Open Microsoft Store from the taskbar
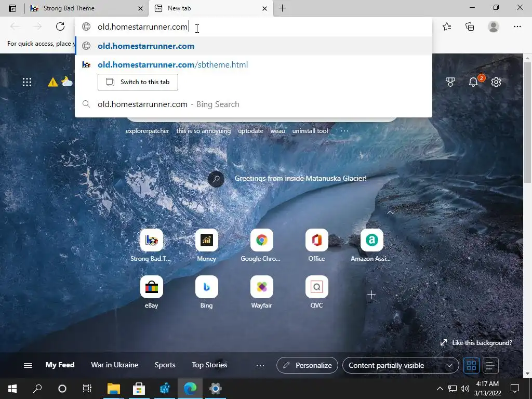The image size is (532, 399). pyautogui.click(x=139, y=389)
